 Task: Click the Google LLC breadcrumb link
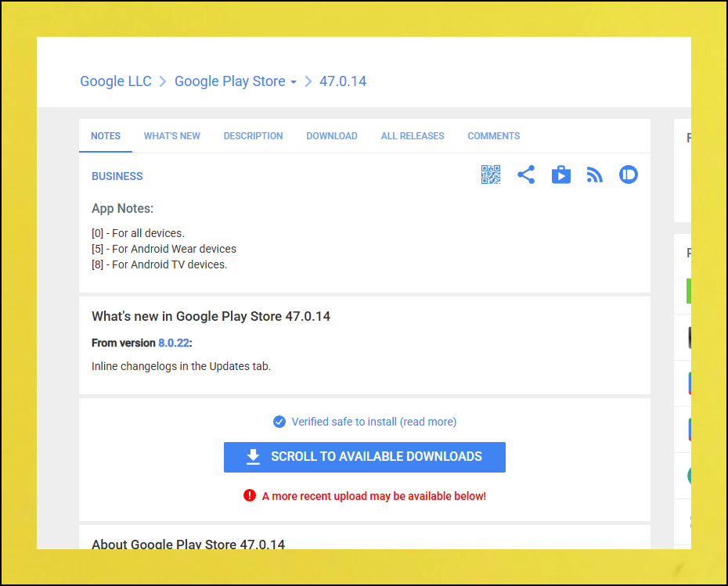116,81
